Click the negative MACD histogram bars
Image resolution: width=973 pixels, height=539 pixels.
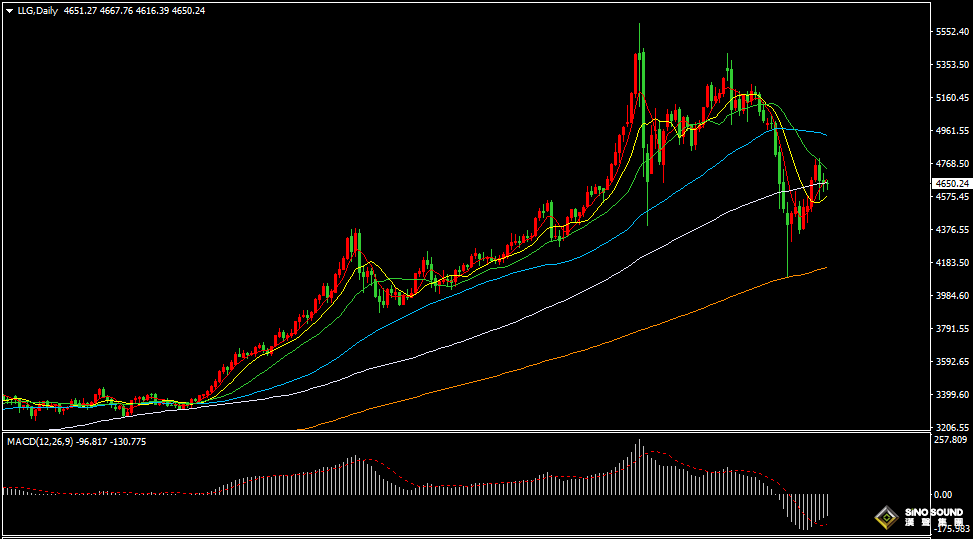coord(806,508)
